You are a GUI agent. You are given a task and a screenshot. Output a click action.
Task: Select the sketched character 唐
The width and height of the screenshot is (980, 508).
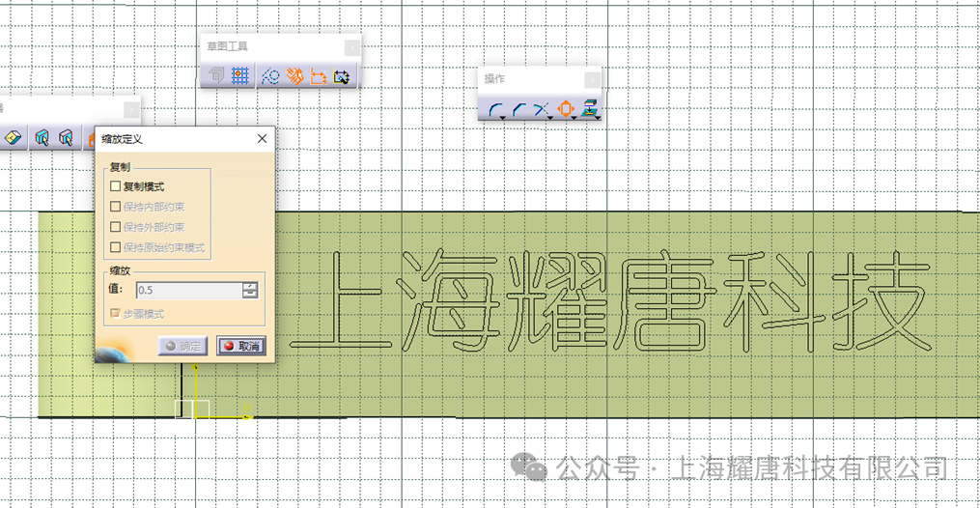665,301
